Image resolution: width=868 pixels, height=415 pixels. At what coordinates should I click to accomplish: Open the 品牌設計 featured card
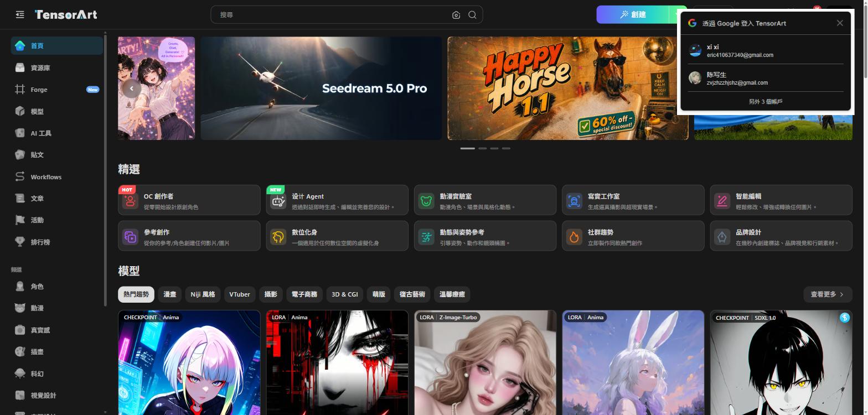[781, 236]
